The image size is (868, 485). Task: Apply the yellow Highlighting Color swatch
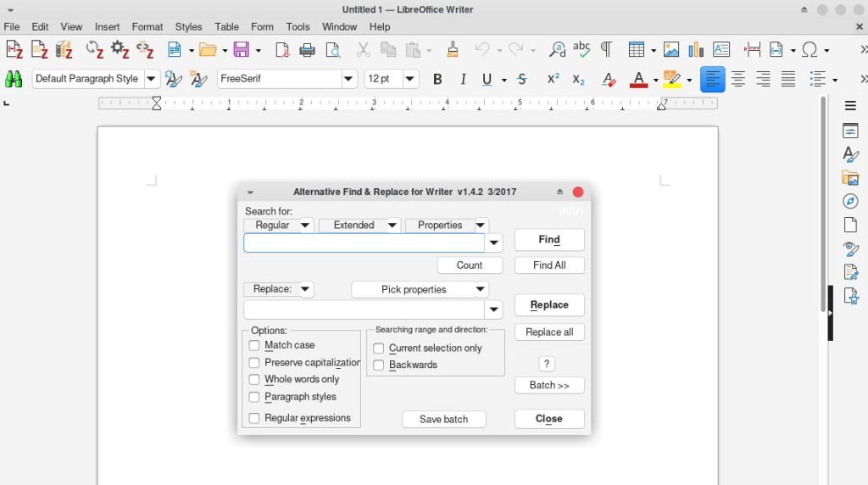(x=671, y=80)
